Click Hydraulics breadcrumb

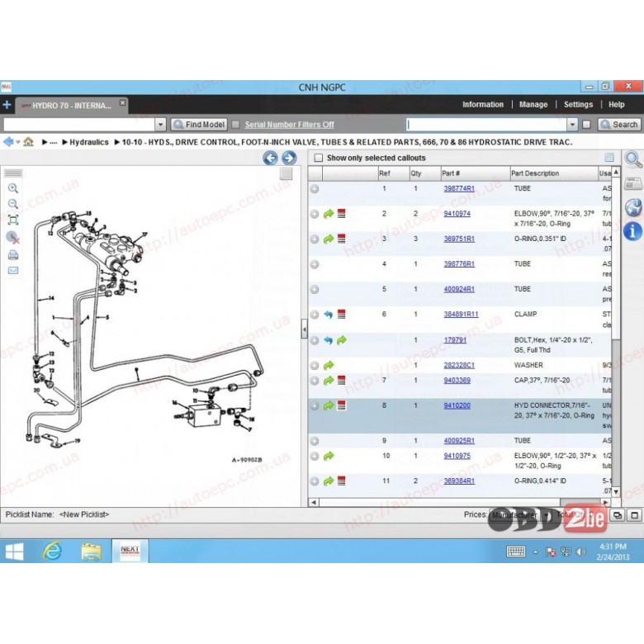(88, 142)
